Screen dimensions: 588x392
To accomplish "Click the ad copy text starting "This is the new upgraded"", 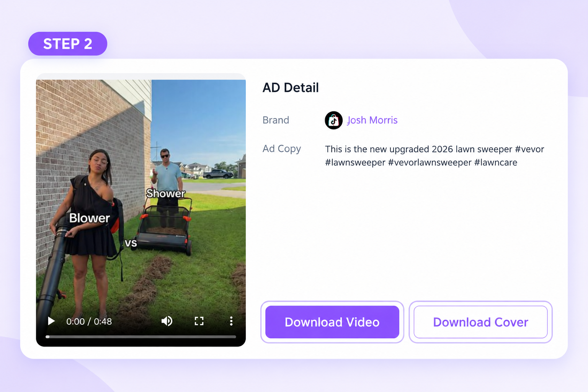I will click(x=434, y=156).
